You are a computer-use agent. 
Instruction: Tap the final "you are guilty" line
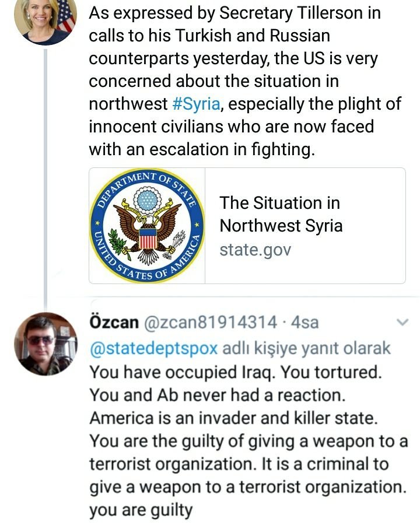tap(141, 510)
